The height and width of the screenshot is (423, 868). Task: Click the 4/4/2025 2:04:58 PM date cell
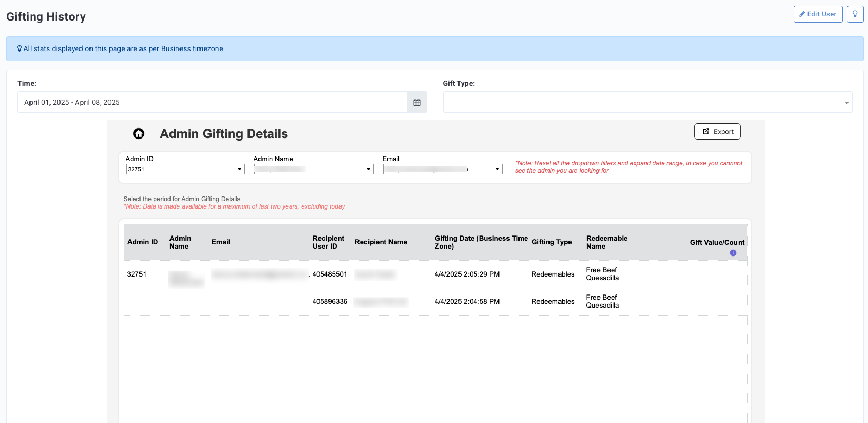point(467,301)
